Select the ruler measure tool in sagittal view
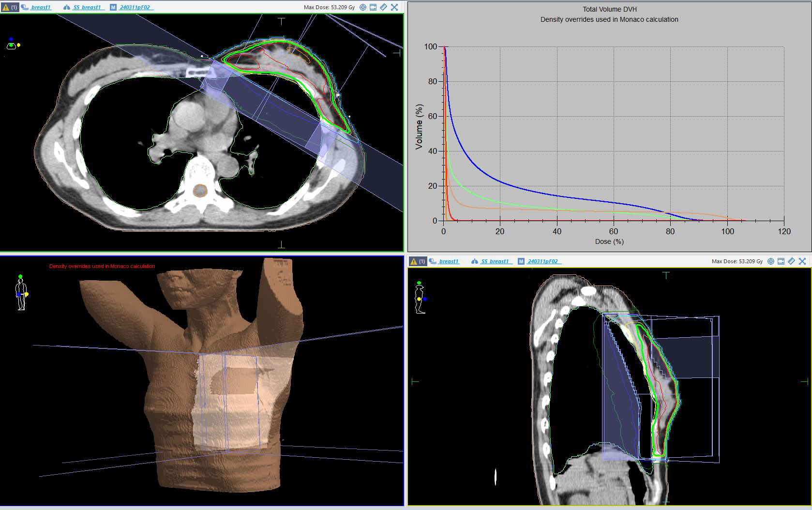Screen dimensions: 812x510 [x=791, y=261]
